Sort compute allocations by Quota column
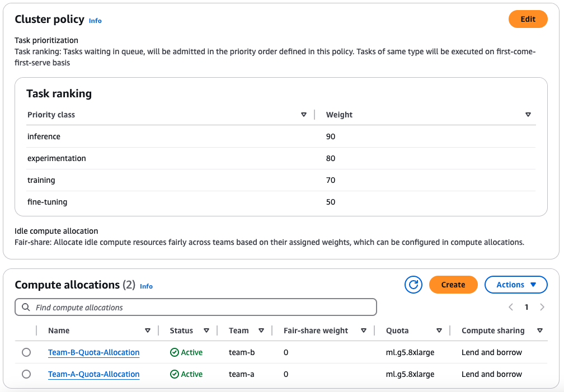564x392 pixels. (x=439, y=330)
